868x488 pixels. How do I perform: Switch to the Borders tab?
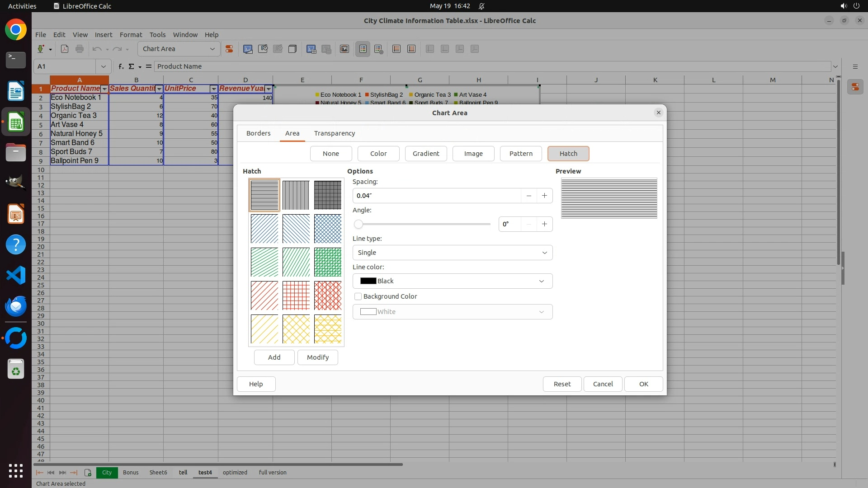pyautogui.click(x=258, y=133)
